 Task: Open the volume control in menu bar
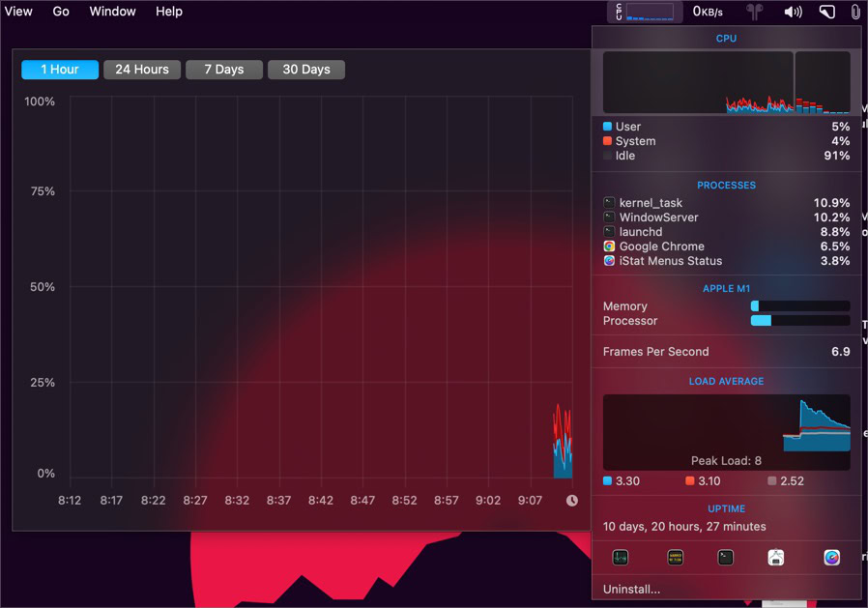point(793,12)
